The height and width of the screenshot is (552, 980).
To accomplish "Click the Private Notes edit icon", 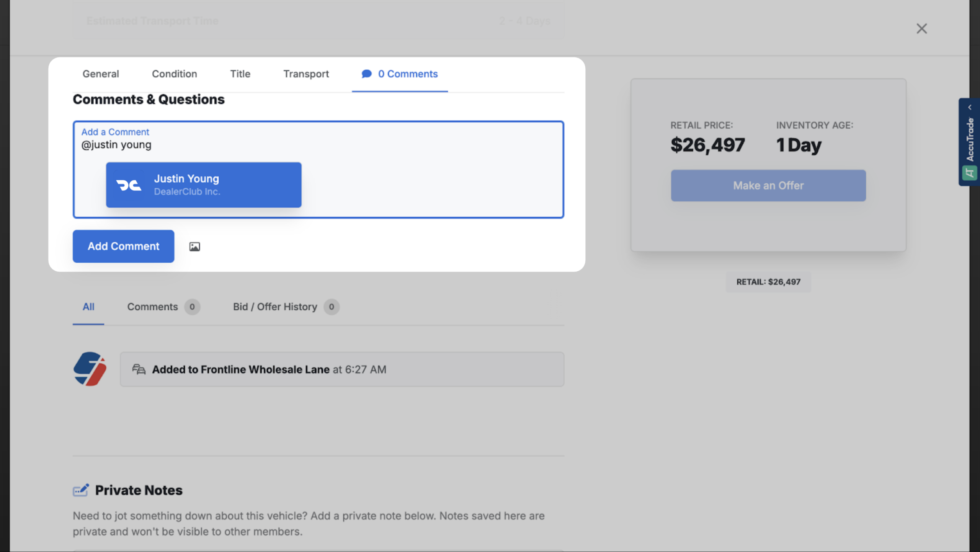I will 81,490.
